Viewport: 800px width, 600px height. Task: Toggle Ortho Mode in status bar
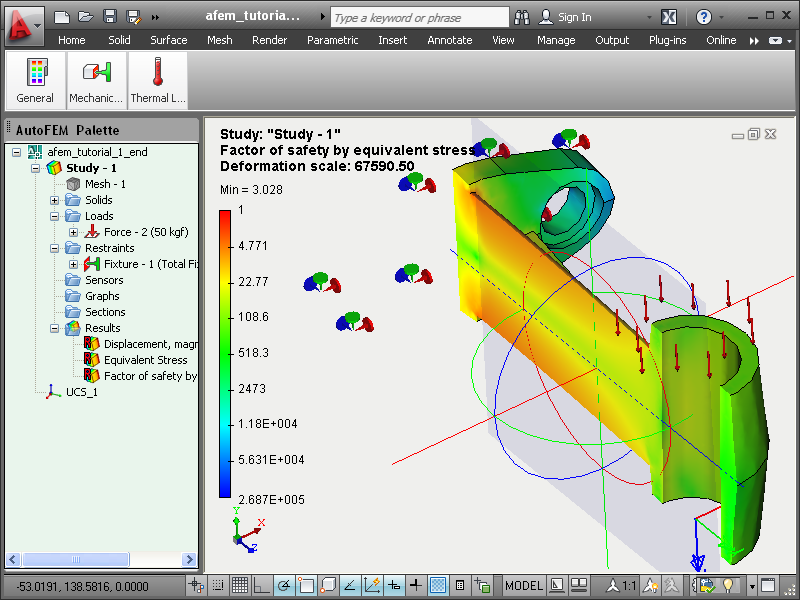click(262, 585)
